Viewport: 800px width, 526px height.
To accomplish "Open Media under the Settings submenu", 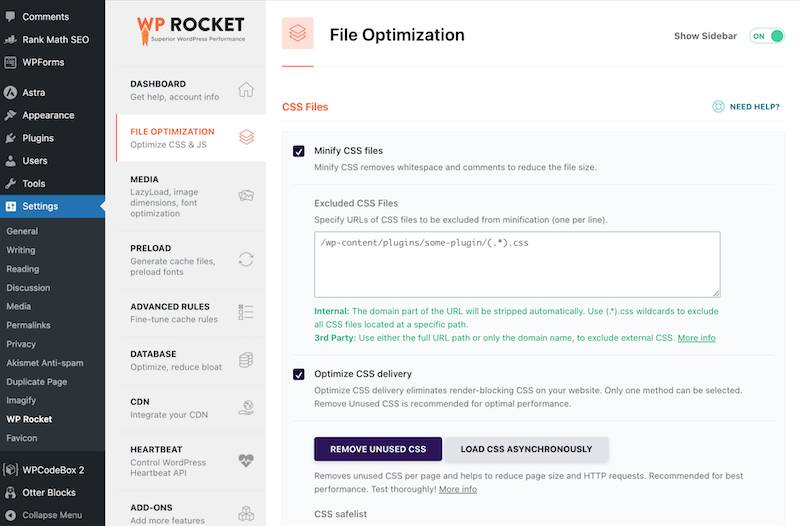I will click(19, 306).
